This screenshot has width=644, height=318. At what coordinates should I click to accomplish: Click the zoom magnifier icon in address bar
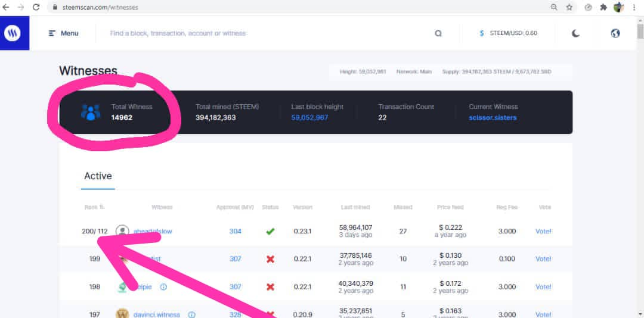coord(554,7)
